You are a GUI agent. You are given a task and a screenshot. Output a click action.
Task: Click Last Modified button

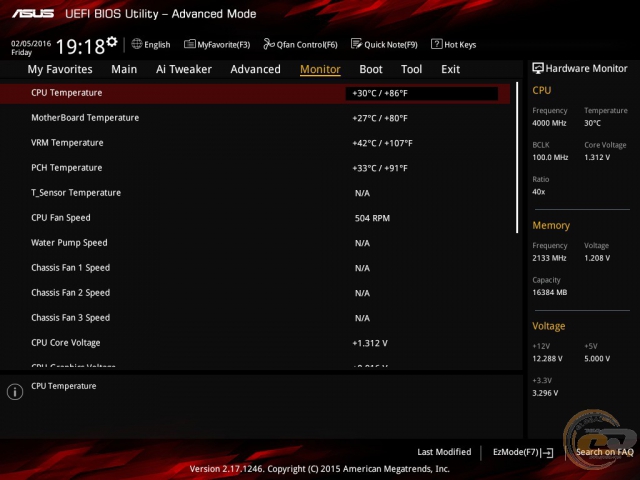(444, 452)
